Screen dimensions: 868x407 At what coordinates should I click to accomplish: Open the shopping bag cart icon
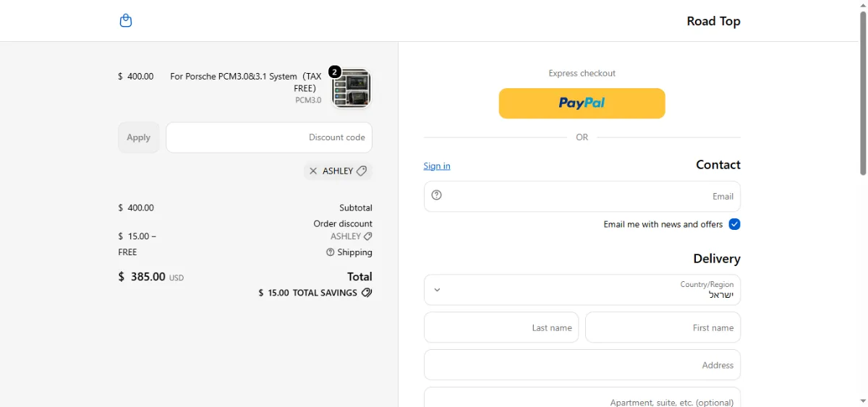coord(126,21)
